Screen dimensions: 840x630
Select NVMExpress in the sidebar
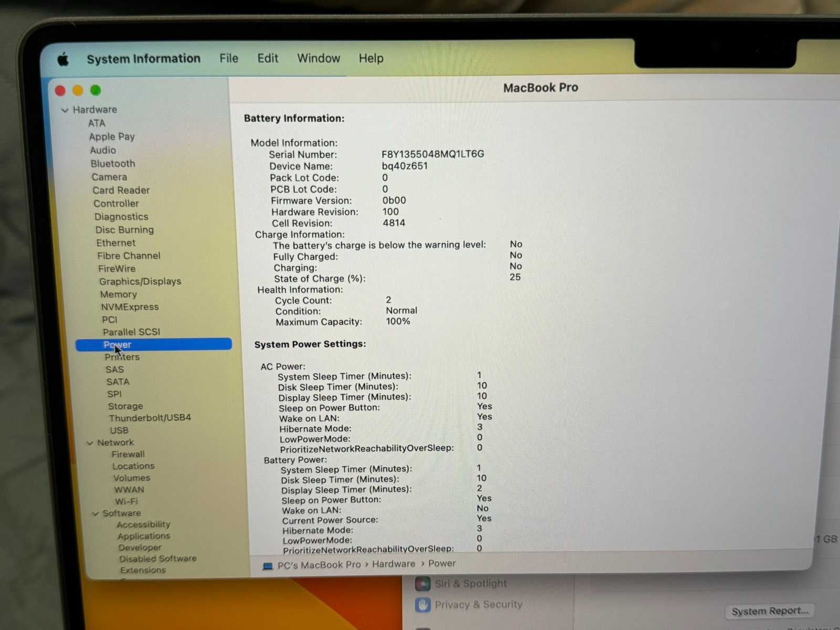point(130,307)
